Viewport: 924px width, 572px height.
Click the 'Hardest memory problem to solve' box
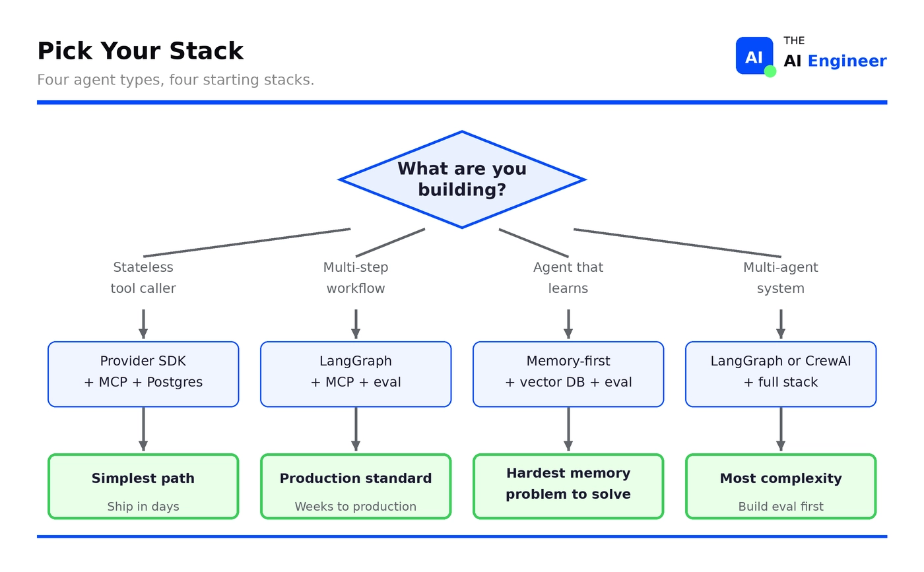[x=568, y=486]
